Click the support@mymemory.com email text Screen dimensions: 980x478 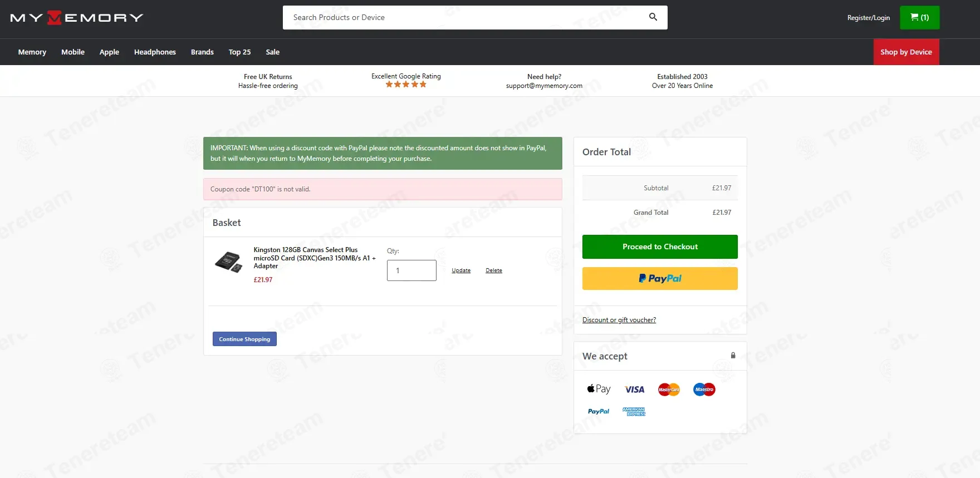point(544,86)
